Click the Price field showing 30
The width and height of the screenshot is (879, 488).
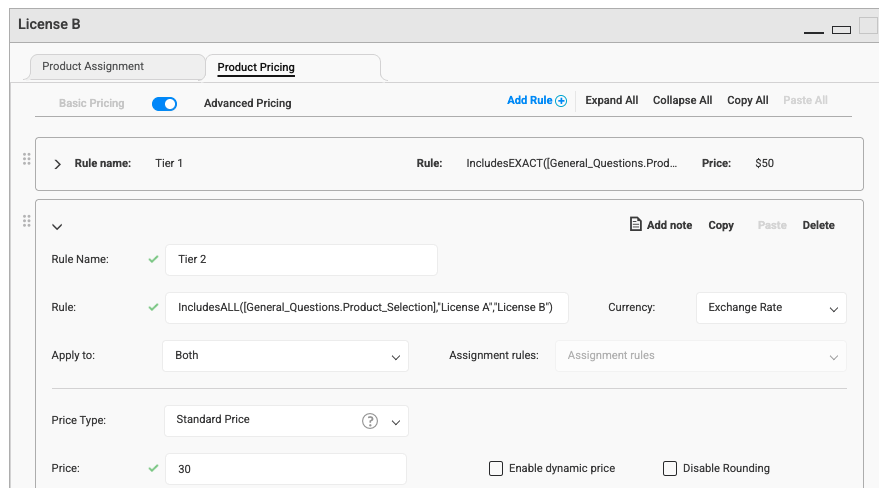[286, 469]
